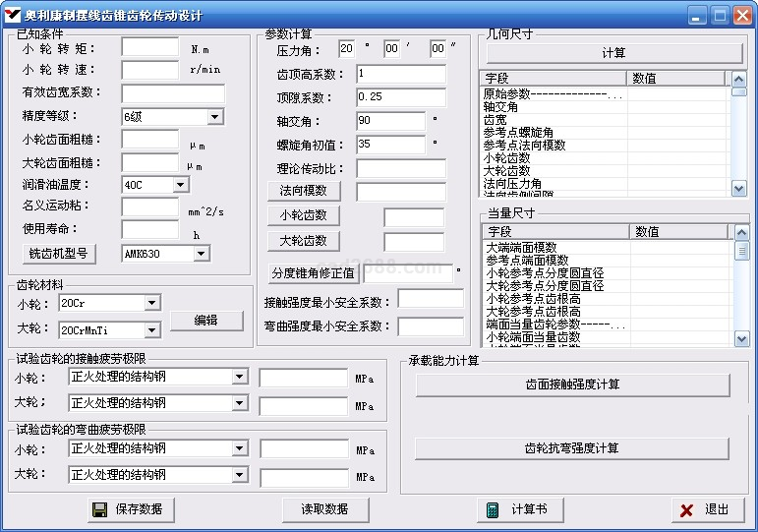The height and width of the screenshot is (532, 758).
Task: Expand the 小轮 material dropdown showing 20Cr
Action: 151,303
